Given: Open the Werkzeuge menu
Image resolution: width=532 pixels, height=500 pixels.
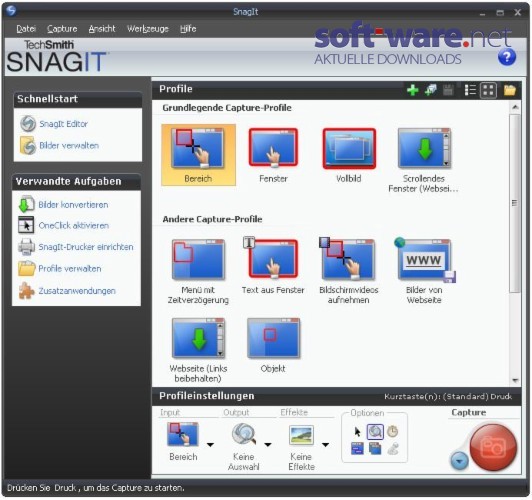Looking at the screenshot, I should click(x=148, y=29).
